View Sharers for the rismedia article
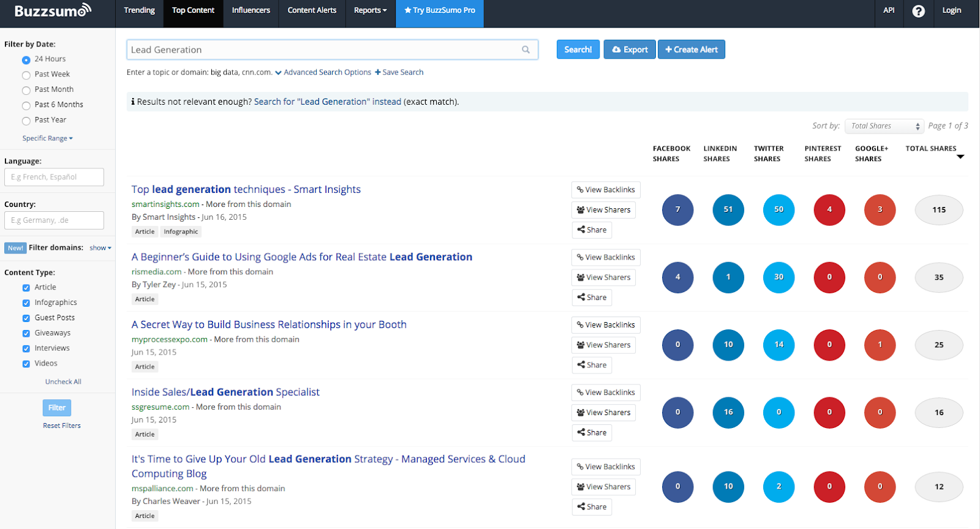The height and width of the screenshot is (529, 980). pyautogui.click(x=603, y=277)
